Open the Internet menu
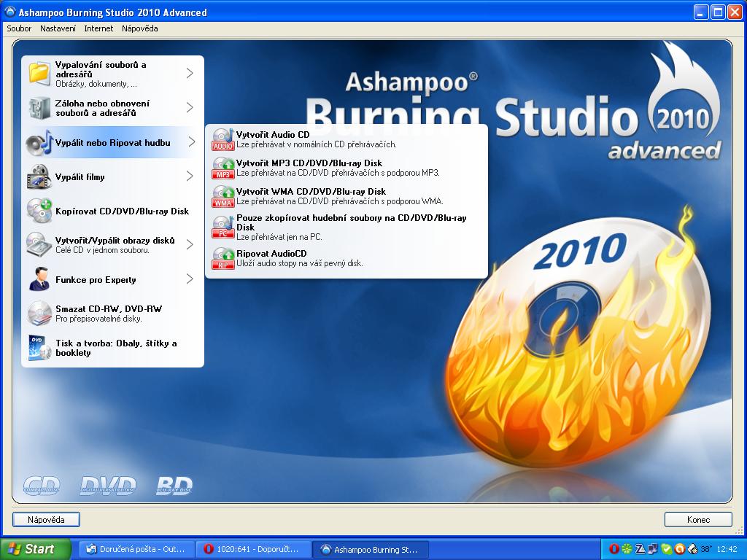 [98, 28]
